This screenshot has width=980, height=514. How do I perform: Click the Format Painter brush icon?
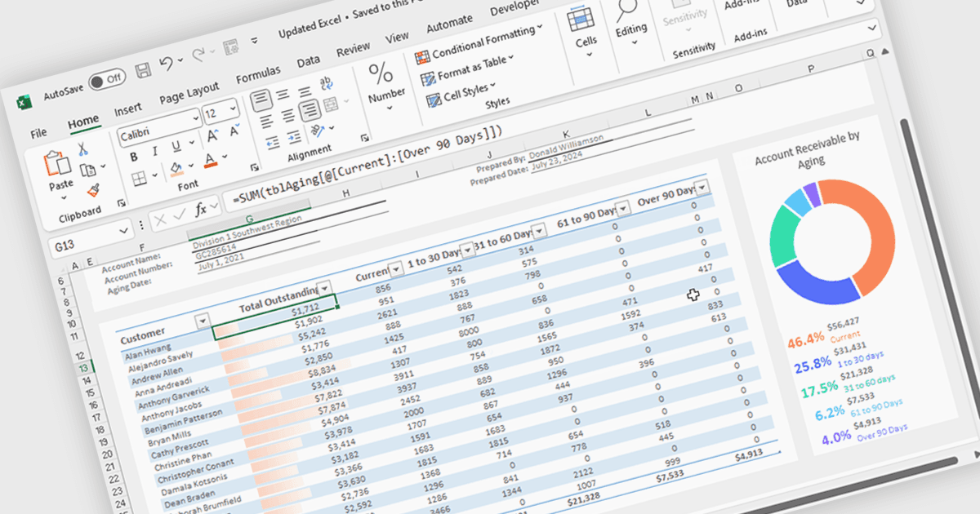pyautogui.click(x=93, y=190)
